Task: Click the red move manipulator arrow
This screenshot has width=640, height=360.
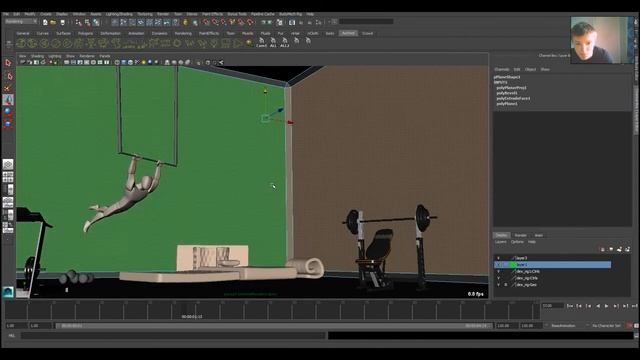Action: [x=290, y=122]
